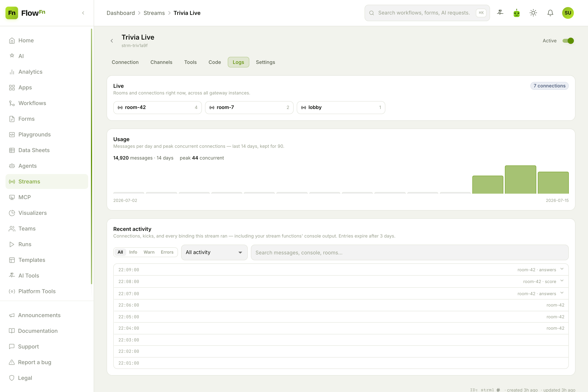The width and height of the screenshot is (588, 392).
Task: Switch to the Code tab
Action: tap(214, 62)
